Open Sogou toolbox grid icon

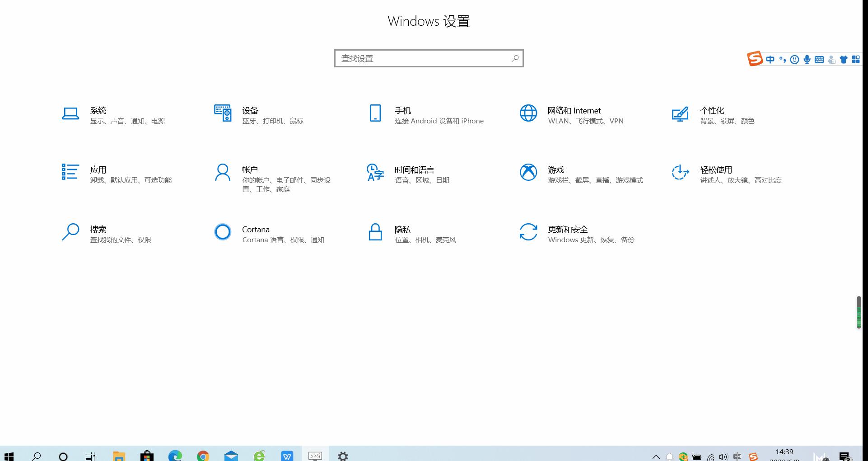point(856,59)
